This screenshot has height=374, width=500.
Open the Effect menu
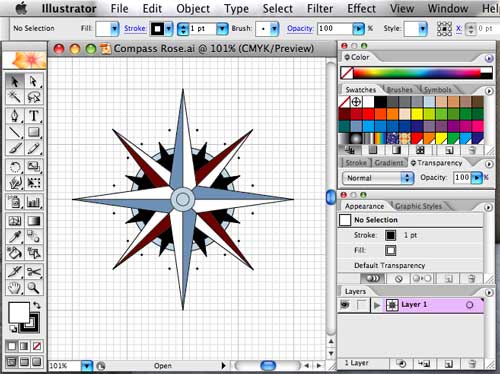point(361,8)
